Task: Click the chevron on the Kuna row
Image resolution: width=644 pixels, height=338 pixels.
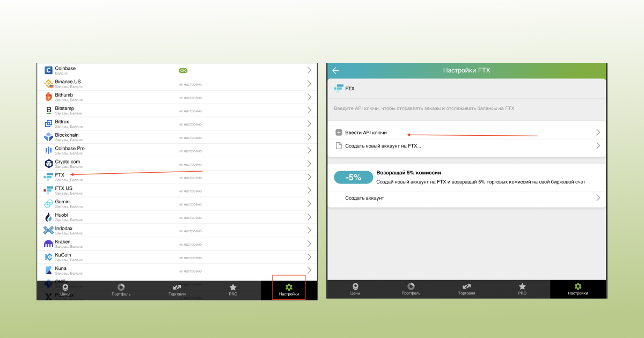Action: coord(309,270)
